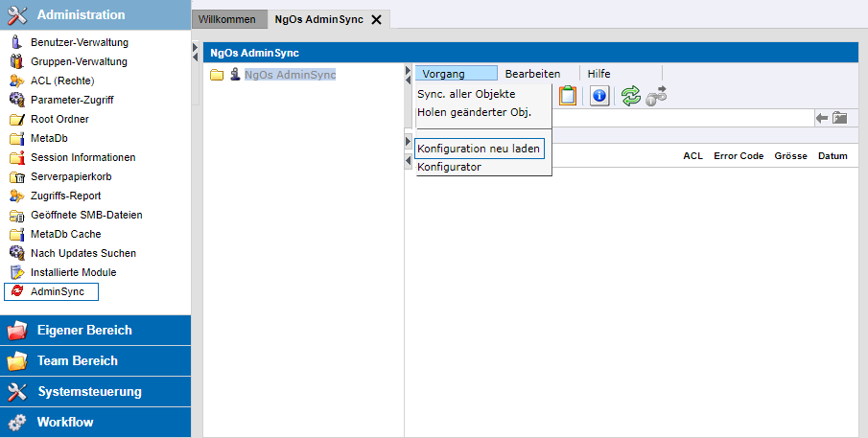
Task: Select NgOs AdminSync tree node
Action: tap(290, 75)
